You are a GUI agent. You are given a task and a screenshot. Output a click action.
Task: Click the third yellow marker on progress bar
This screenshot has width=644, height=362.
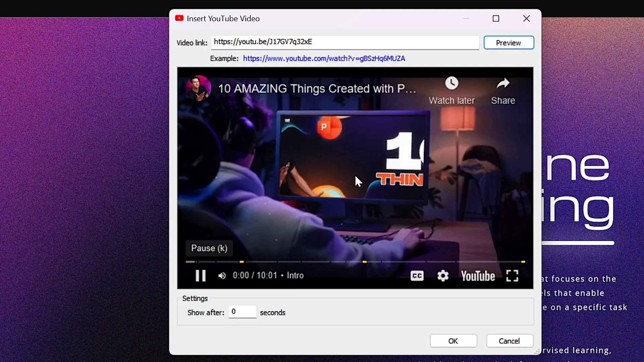tap(523, 262)
